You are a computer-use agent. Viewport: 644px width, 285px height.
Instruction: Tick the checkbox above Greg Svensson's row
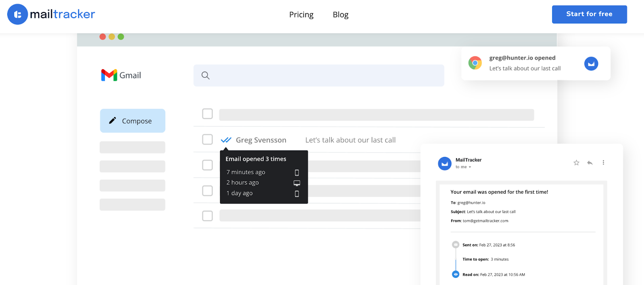pos(207,114)
